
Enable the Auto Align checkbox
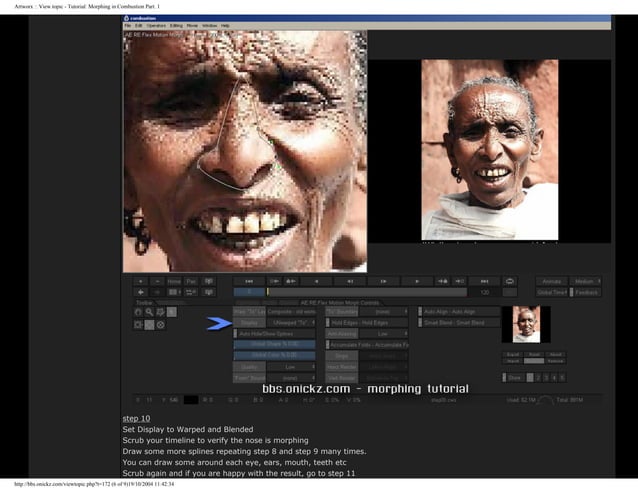(x=422, y=312)
